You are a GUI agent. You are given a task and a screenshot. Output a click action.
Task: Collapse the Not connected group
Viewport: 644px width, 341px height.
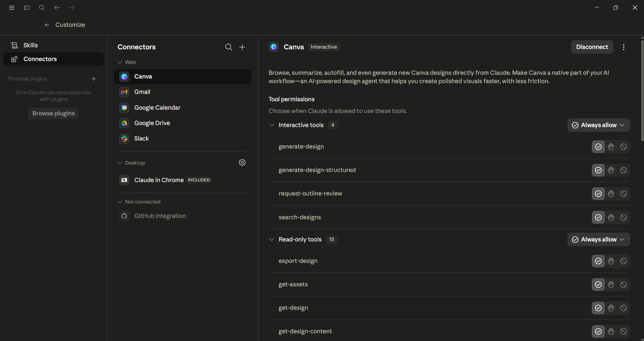[120, 202]
